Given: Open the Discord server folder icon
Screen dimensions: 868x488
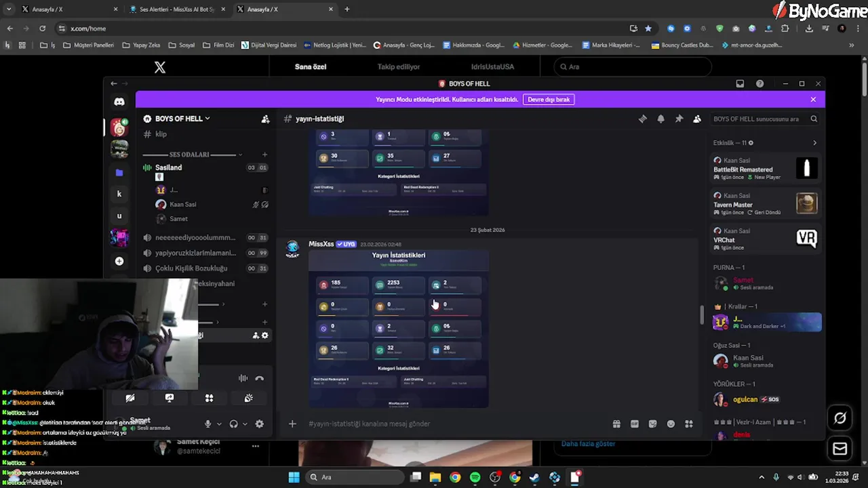Looking at the screenshot, I should pos(119,173).
